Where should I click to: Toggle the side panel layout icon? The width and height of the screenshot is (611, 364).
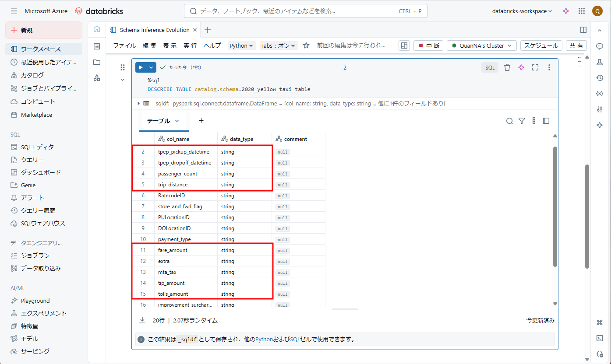(583, 30)
